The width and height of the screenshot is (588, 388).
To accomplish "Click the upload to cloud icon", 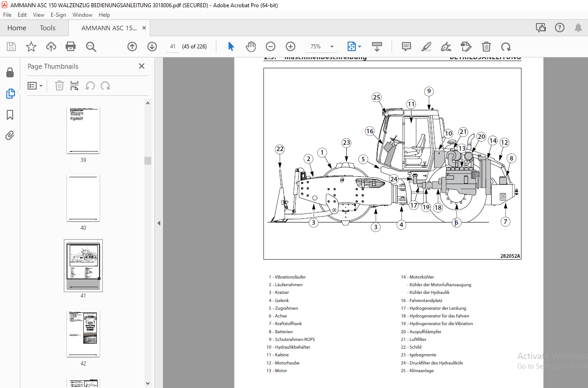I will click(51, 47).
